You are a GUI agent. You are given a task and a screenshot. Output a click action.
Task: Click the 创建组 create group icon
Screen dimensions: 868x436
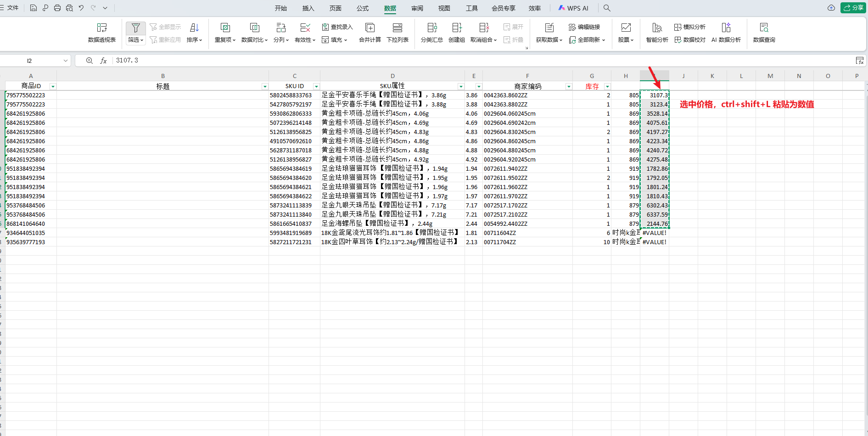[x=456, y=33]
